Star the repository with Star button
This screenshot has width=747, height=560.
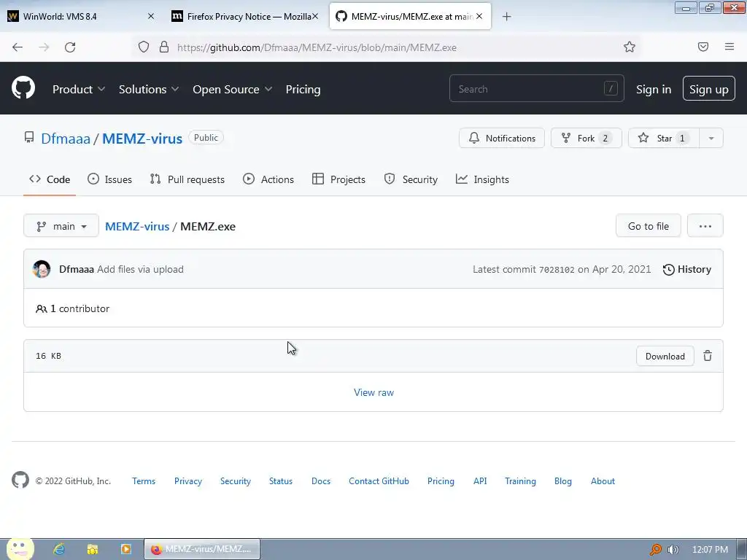(x=664, y=138)
